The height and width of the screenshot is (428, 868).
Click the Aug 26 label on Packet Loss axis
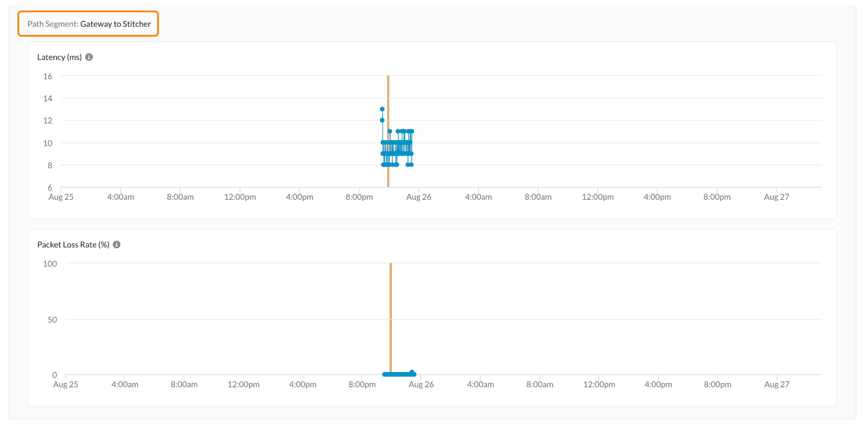pyautogui.click(x=421, y=384)
